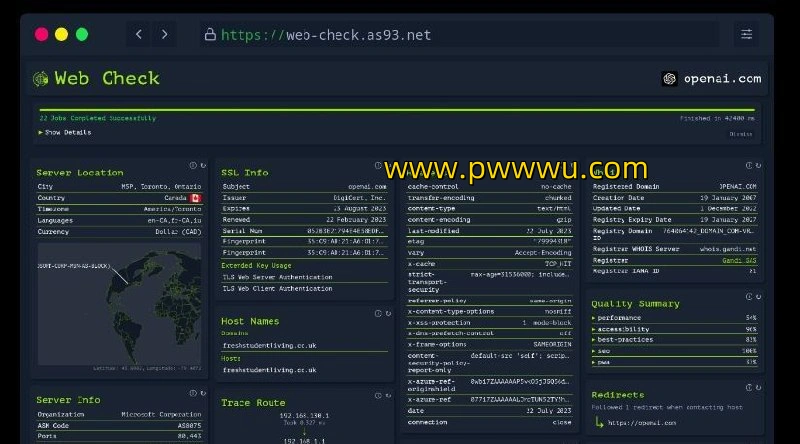Click the red window close dot

(x=41, y=34)
